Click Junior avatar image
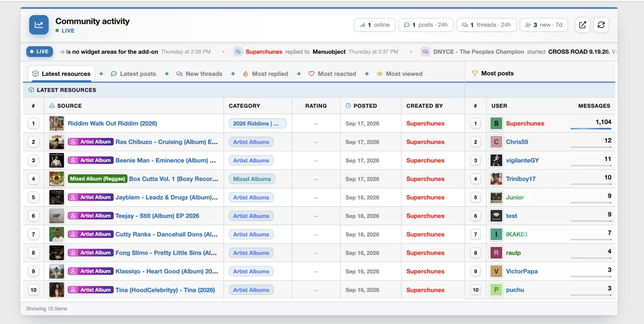The width and height of the screenshot is (644, 324). (x=497, y=197)
